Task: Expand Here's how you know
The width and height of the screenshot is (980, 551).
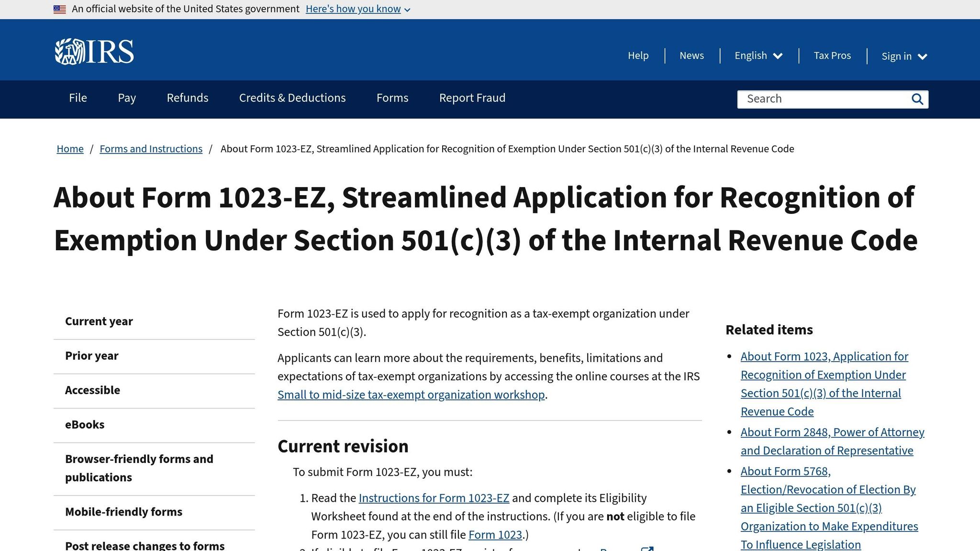Action: pos(357,9)
